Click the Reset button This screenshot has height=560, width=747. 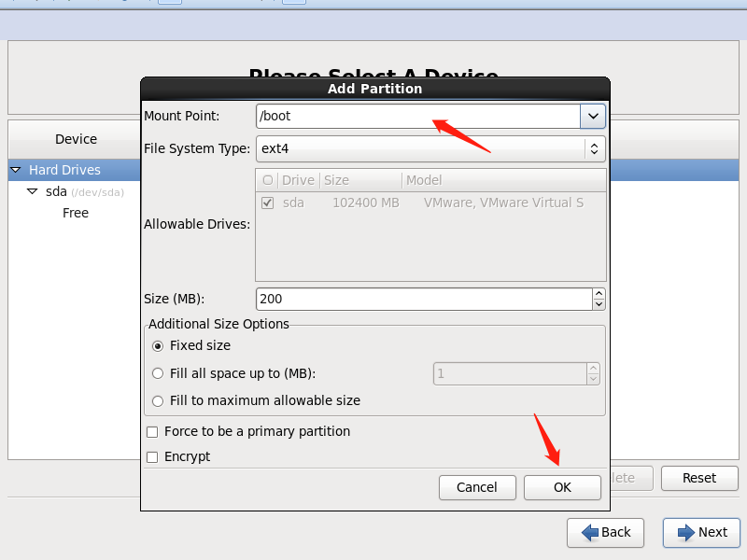pos(699,478)
